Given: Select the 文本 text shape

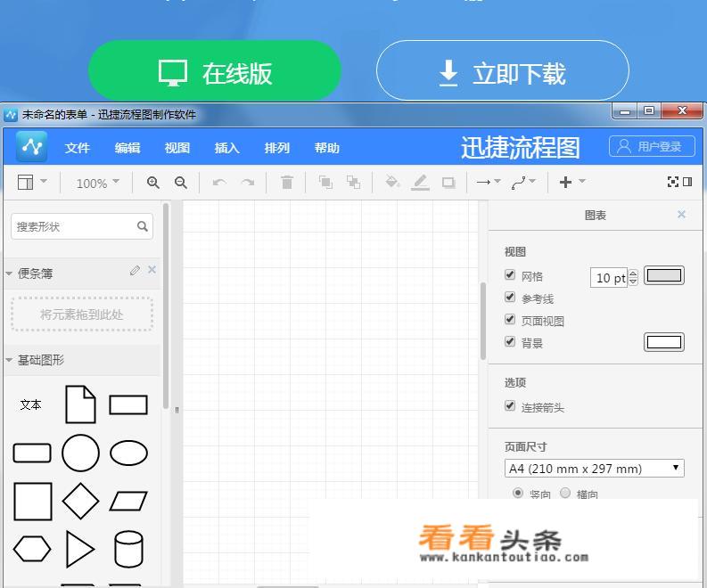Looking at the screenshot, I should [x=30, y=404].
